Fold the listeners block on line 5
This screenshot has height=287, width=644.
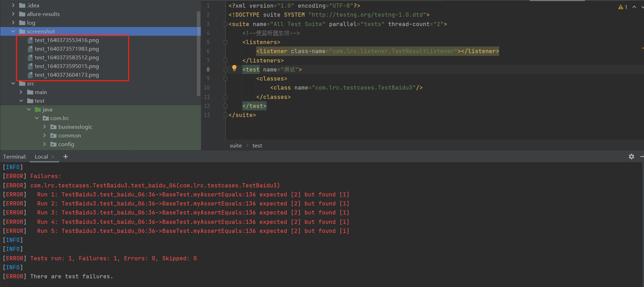point(225,42)
